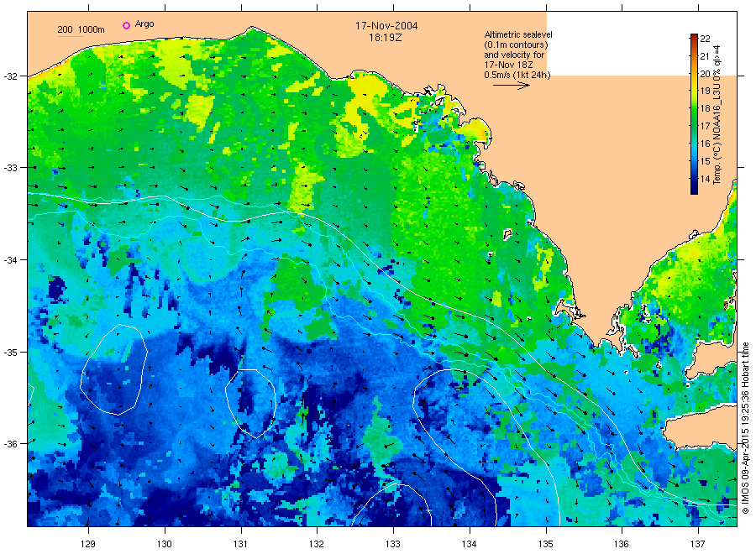Click the 'Altimetric sealevel' legend text
Screen dimensions: 756x554
(518, 34)
